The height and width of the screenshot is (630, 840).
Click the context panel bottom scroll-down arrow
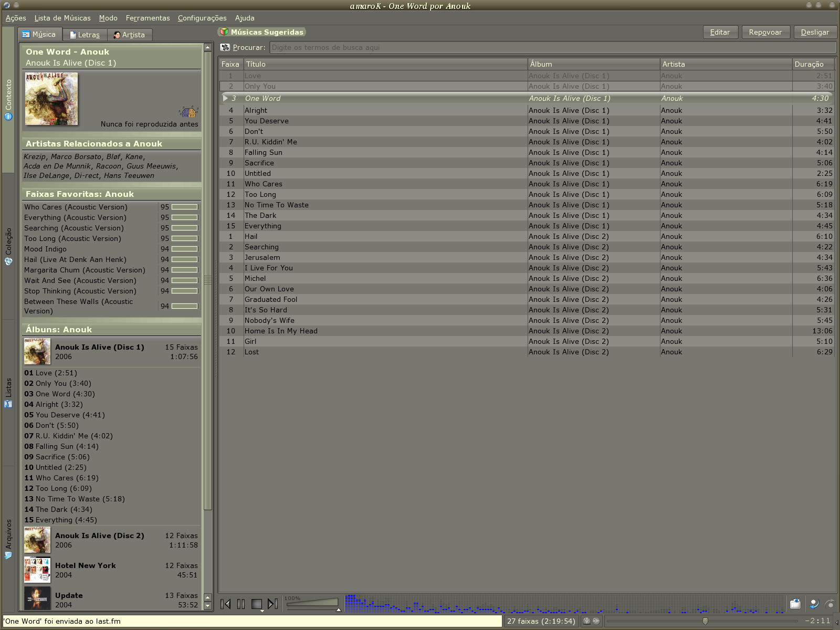pos(208,606)
